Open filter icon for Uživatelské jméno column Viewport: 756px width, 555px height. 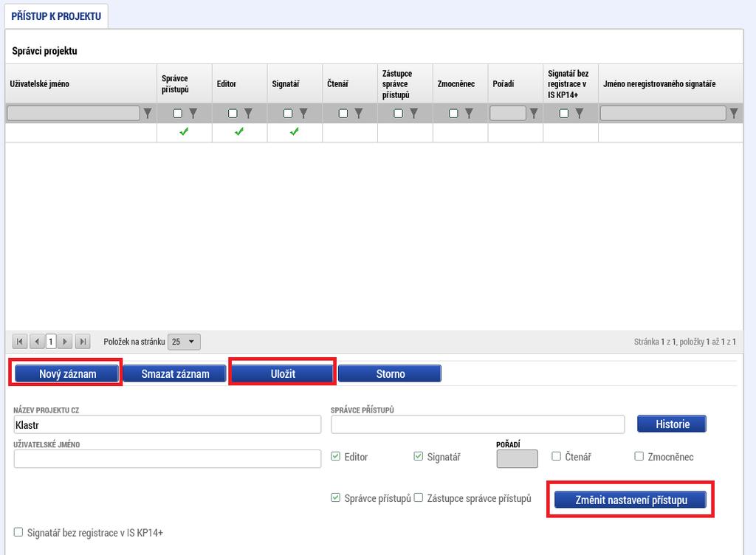click(x=148, y=113)
